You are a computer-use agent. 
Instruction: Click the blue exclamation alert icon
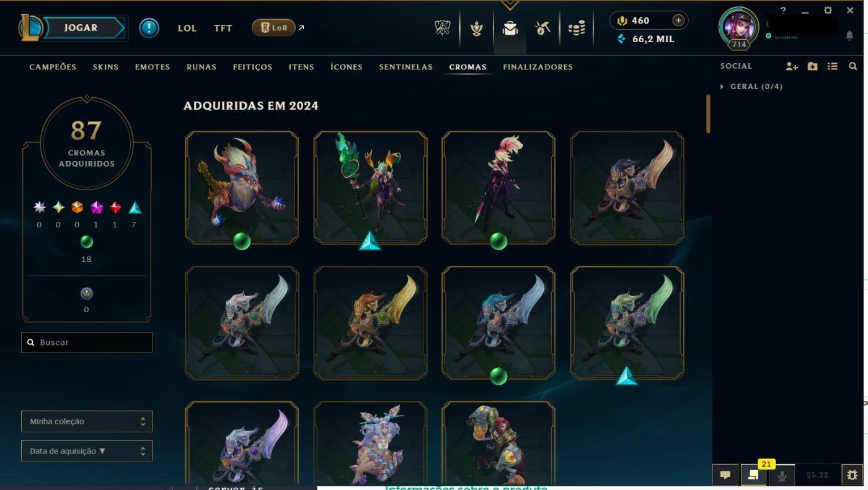pyautogui.click(x=149, y=28)
